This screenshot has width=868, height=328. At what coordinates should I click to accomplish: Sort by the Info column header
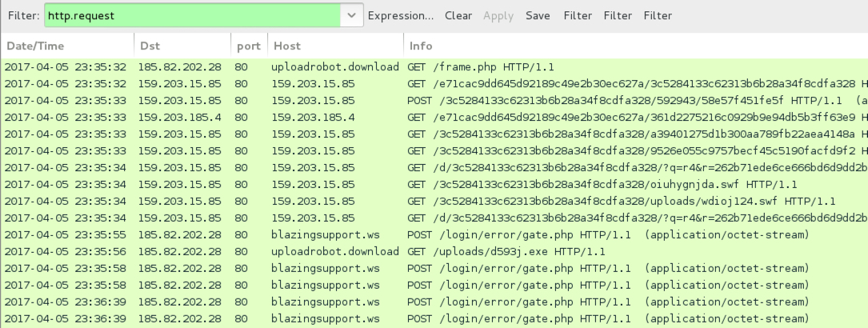(635, 46)
